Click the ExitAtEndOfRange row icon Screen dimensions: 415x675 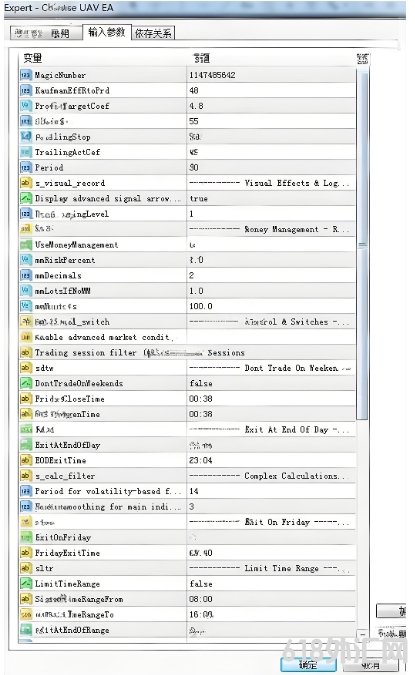point(26,630)
